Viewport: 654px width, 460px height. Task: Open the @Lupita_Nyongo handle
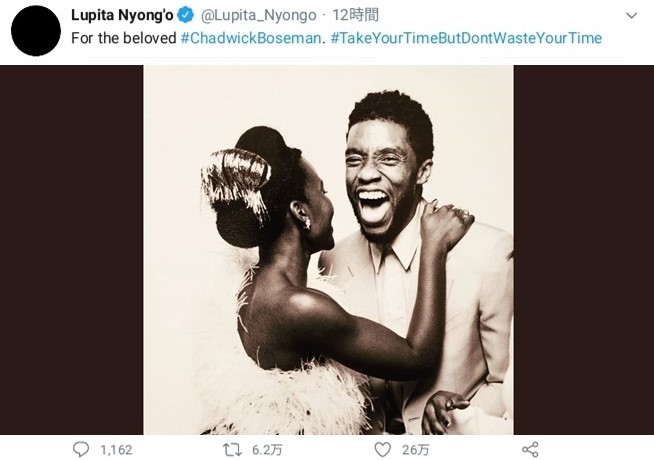pos(258,15)
